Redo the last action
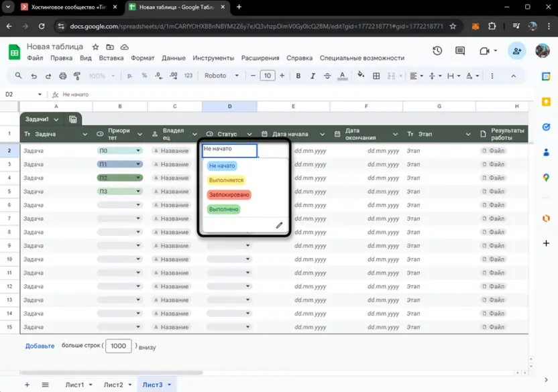 (48, 76)
